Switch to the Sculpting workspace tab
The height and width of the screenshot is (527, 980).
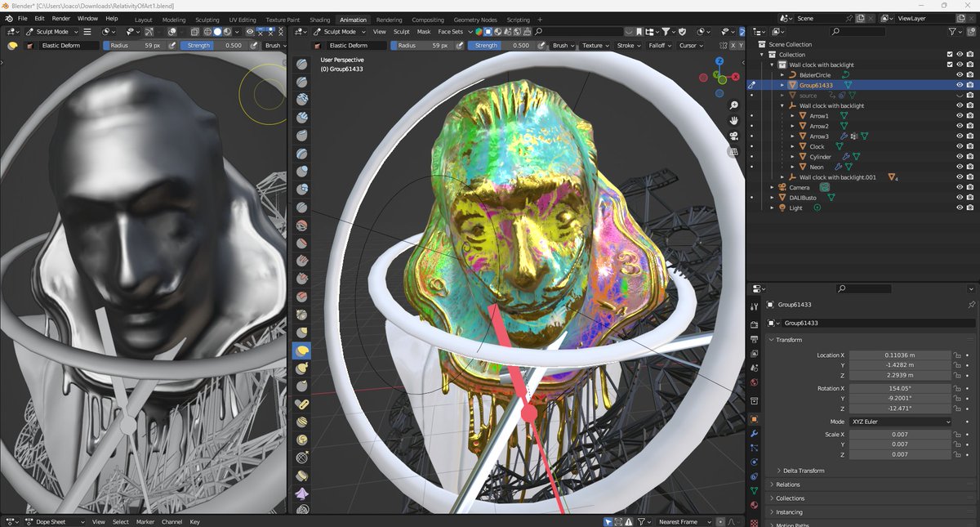point(207,20)
